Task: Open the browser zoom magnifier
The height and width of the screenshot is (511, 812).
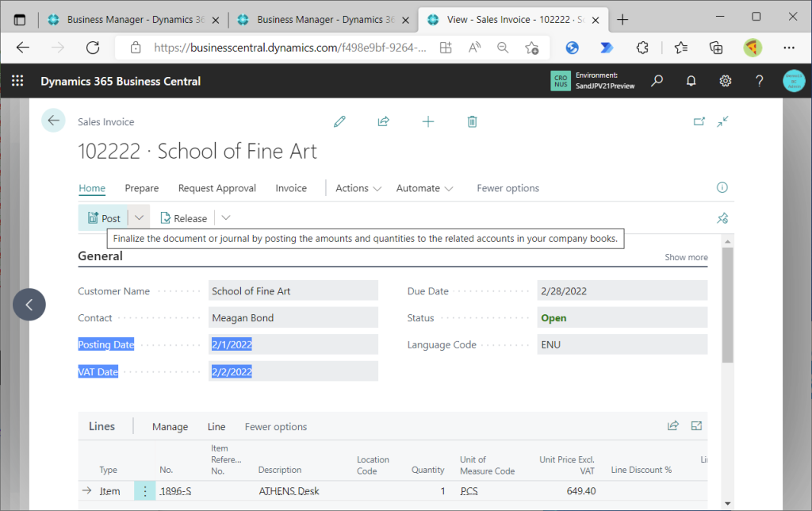Action: click(502, 48)
